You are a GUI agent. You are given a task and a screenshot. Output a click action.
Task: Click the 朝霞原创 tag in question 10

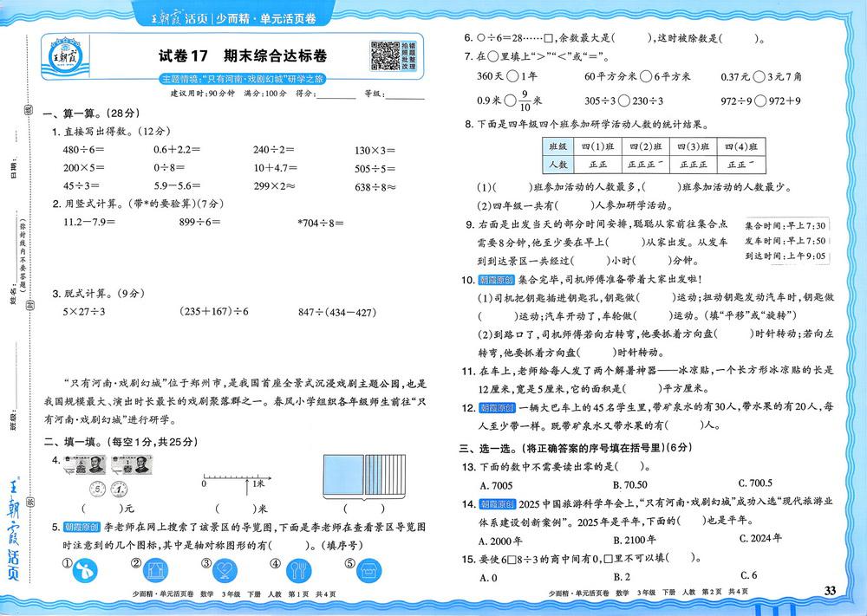tap(496, 280)
